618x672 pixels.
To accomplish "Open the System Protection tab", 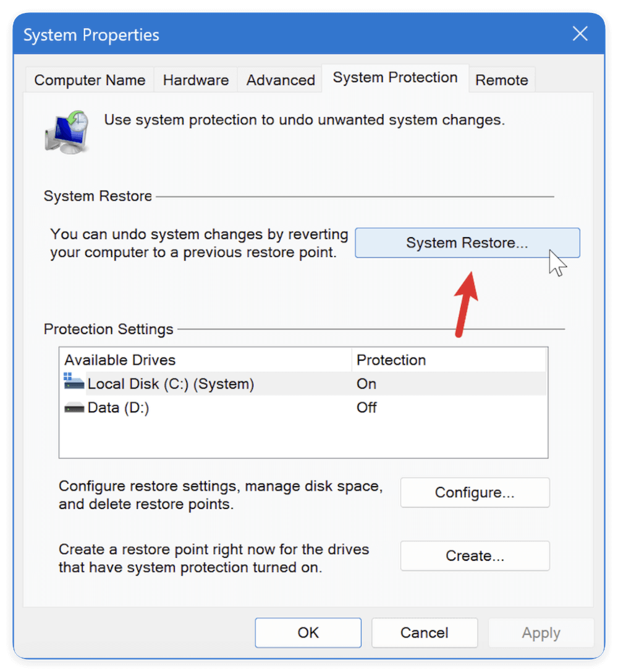I will pos(395,77).
